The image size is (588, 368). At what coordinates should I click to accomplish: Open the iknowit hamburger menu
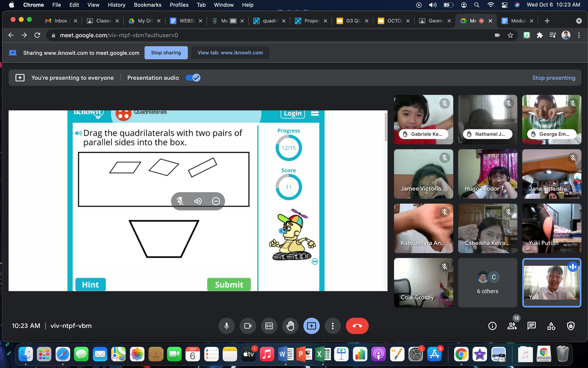(x=315, y=113)
